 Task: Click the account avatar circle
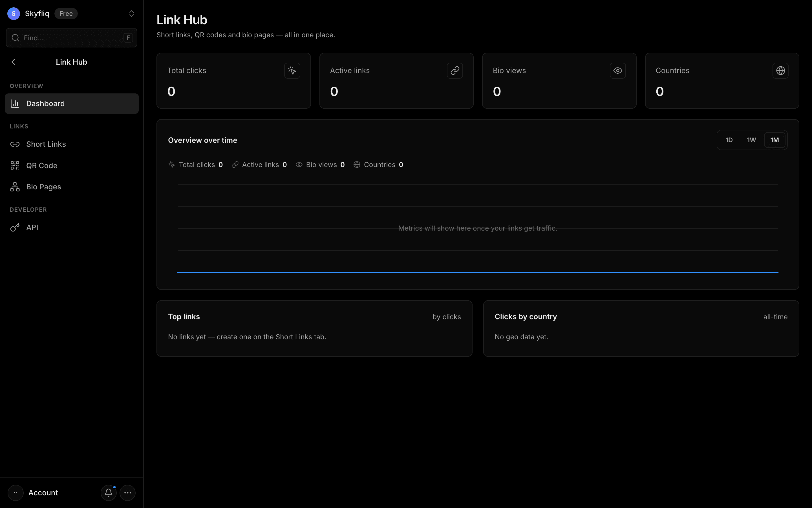click(x=16, y=492)
